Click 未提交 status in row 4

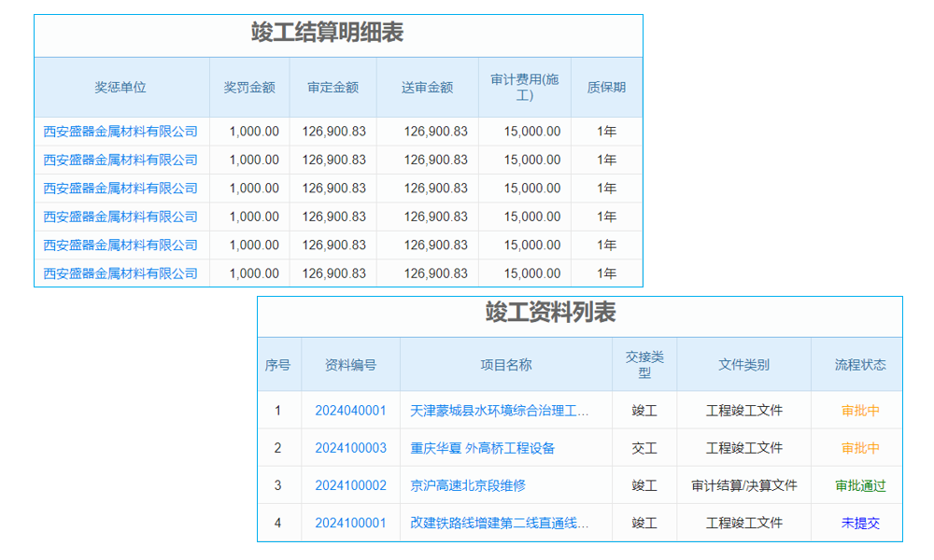point(858,522)
